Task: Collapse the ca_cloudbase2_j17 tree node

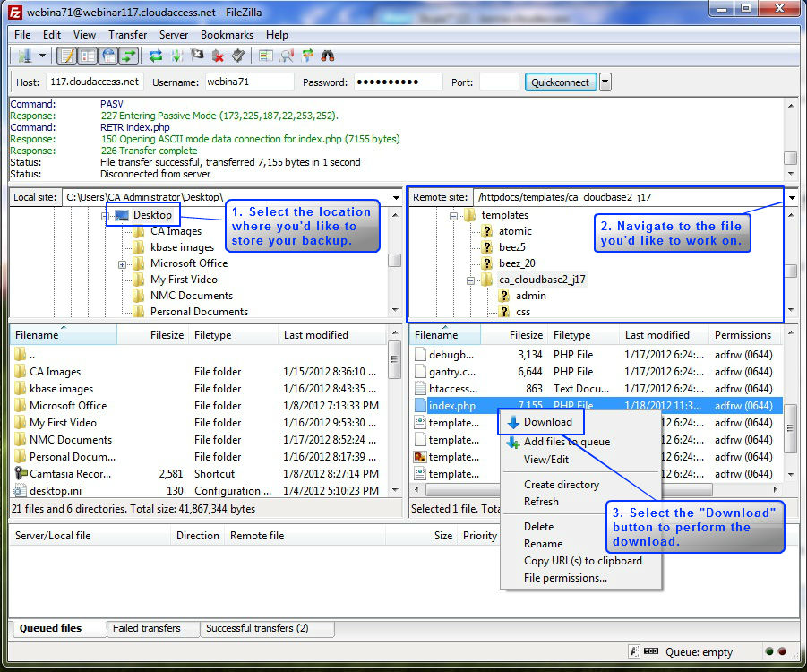Action: pos(470,280)
